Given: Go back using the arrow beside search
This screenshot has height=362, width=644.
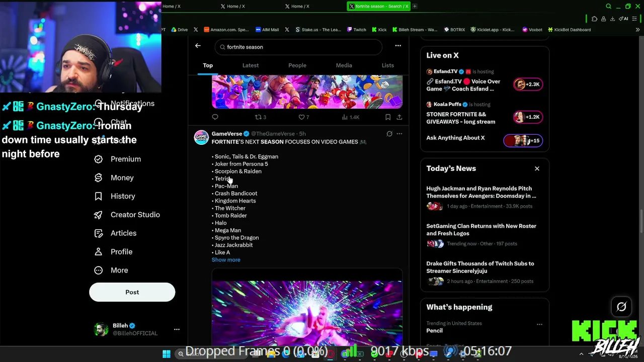Looking at the screenshot, I should [198, 46].
